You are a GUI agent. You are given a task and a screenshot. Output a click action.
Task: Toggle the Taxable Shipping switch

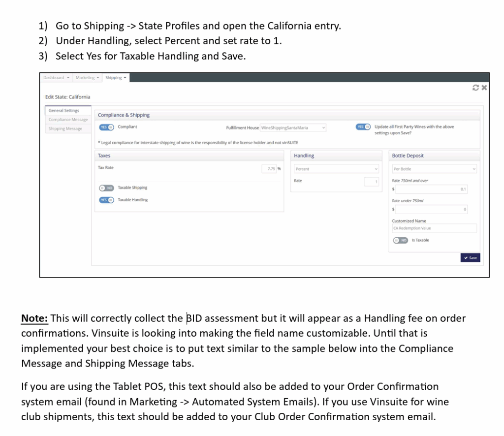[x=107, y=188]
